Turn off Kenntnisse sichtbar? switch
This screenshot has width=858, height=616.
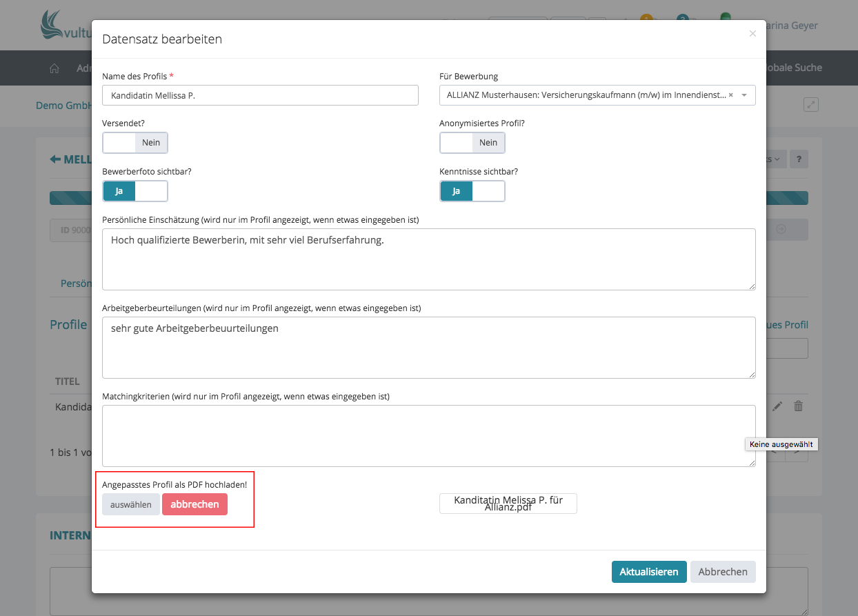(x=472, y=191)
